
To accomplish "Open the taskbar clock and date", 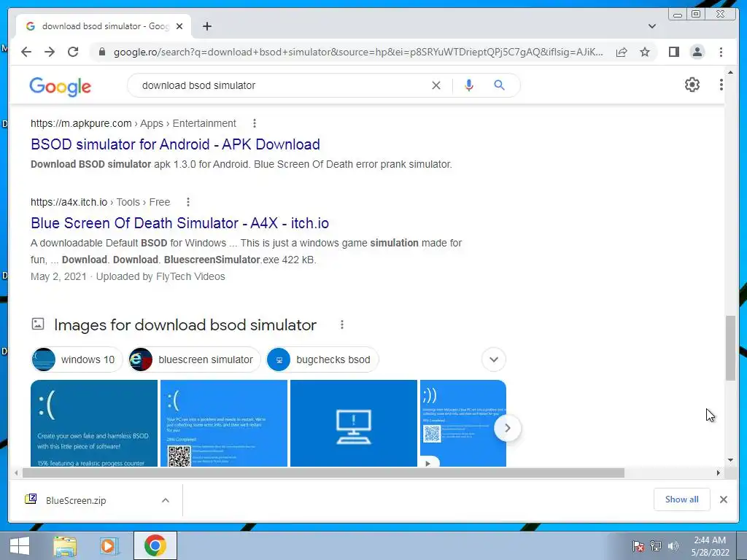I will click(711, 546).
